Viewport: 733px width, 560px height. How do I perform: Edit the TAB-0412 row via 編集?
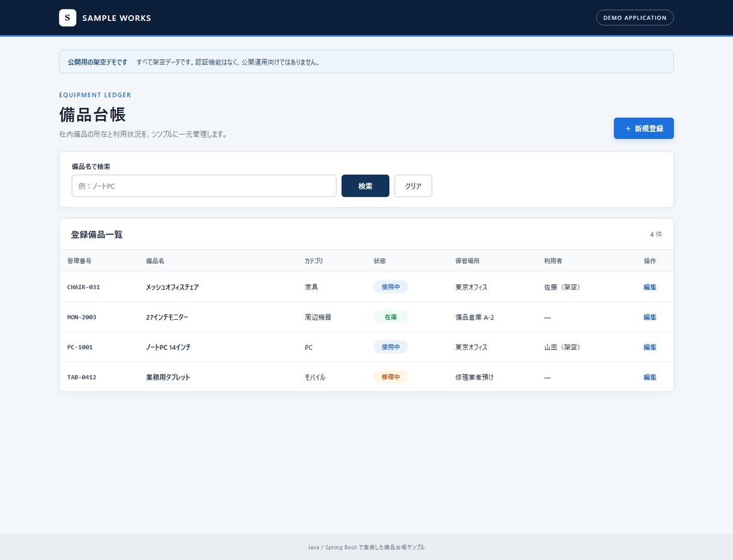point(649,377)
